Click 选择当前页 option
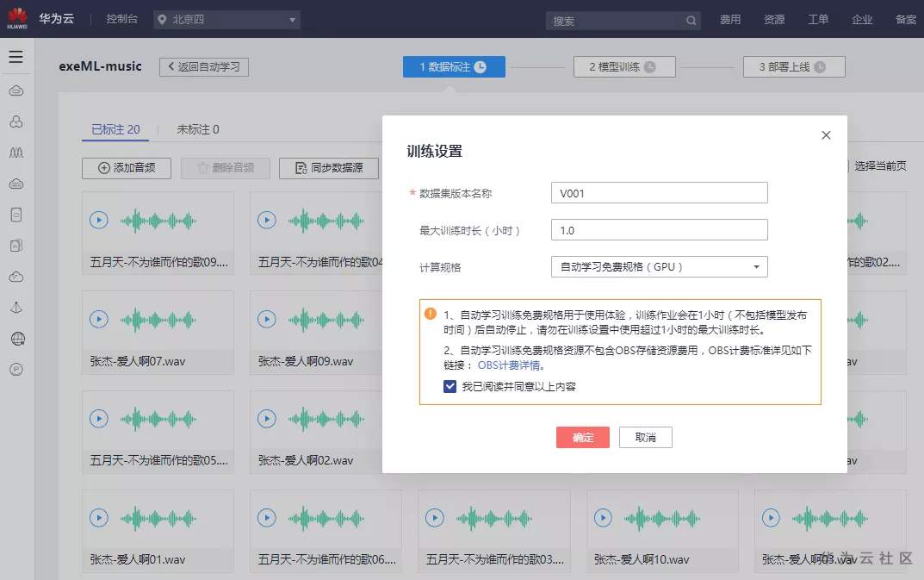This screenshot has height=580, width=924. (x=880, y=165)
